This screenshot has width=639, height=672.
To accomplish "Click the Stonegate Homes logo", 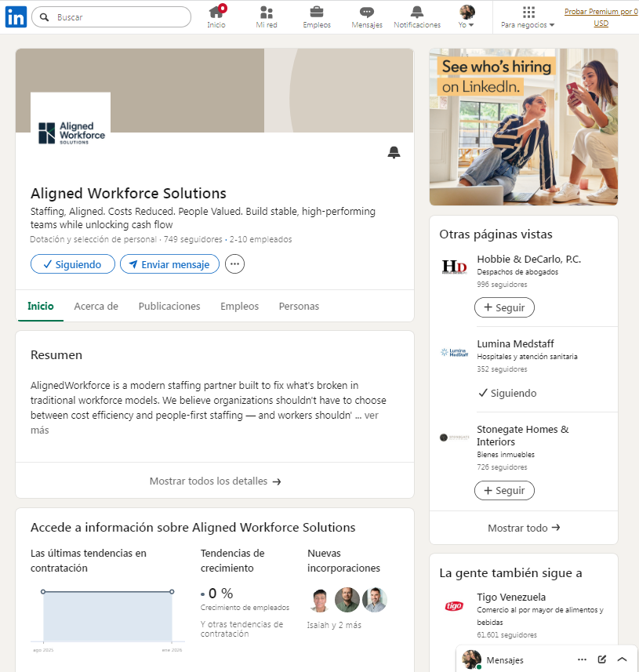I will [454, 437].
